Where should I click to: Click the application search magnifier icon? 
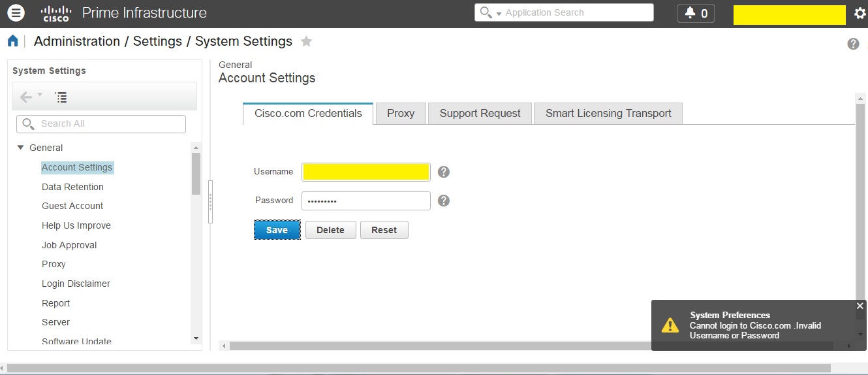click(x=485, y=12)
